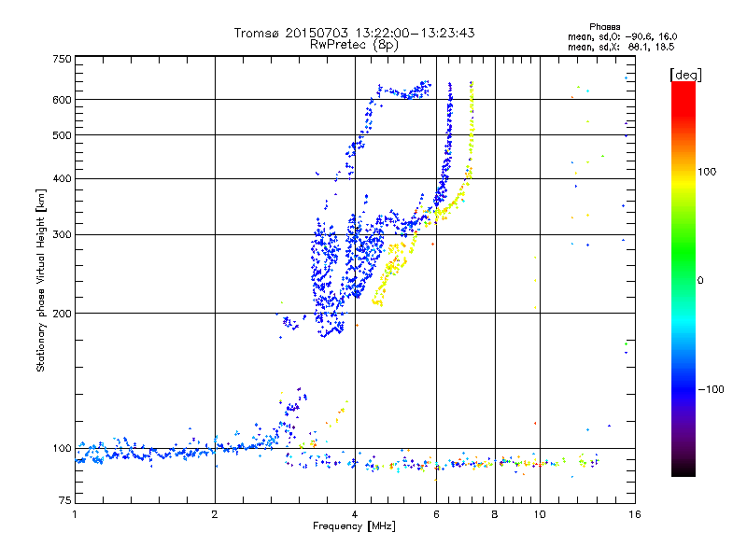The height and width of the screenshot is (560, 747).
Task: Click the 4 tick on the frequency axis
Action: pos(355,514)
